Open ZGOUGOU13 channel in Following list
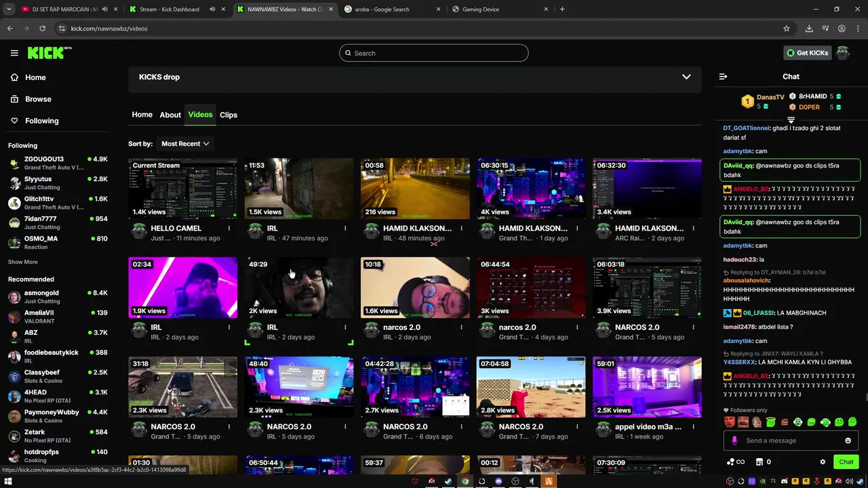This screenshot has width=868, height=488. coord(58,163)
